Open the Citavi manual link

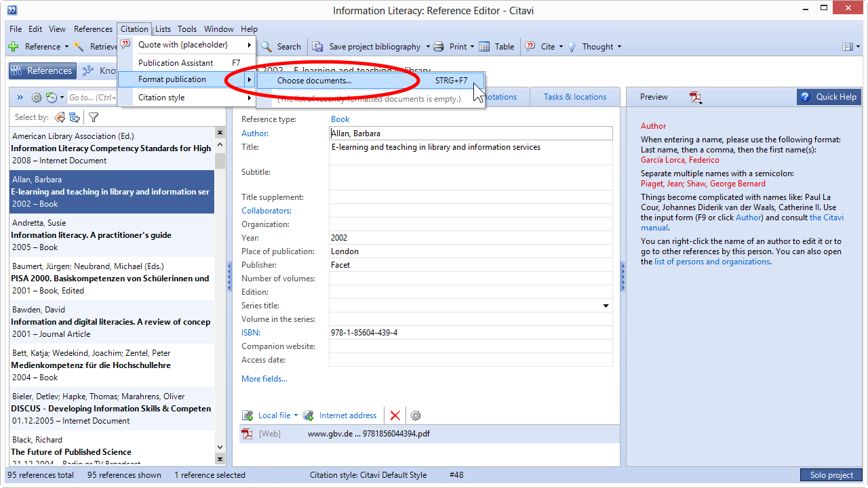[742, 223]
